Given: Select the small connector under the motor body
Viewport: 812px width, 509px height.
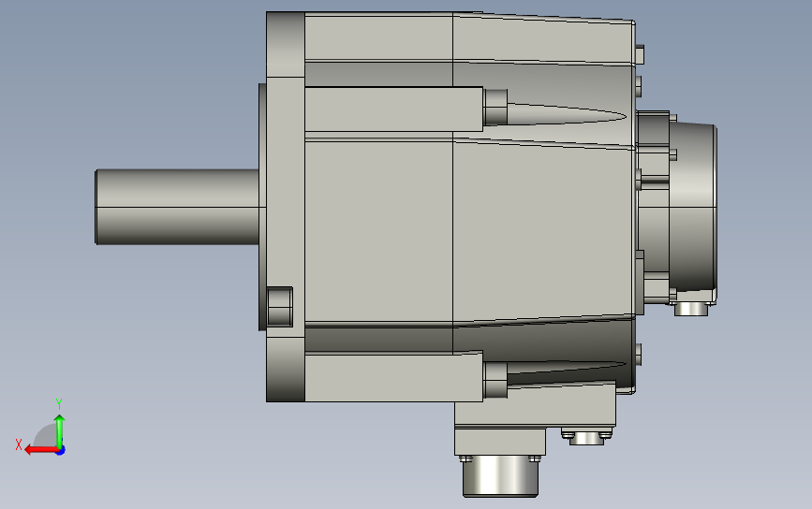Looking at the screenshot, I should [586, 439].
